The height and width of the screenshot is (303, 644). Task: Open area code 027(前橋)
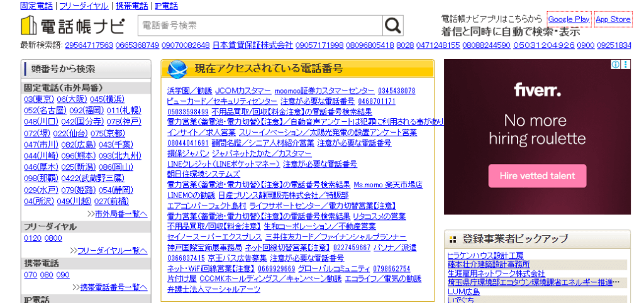tap(111, 201)
